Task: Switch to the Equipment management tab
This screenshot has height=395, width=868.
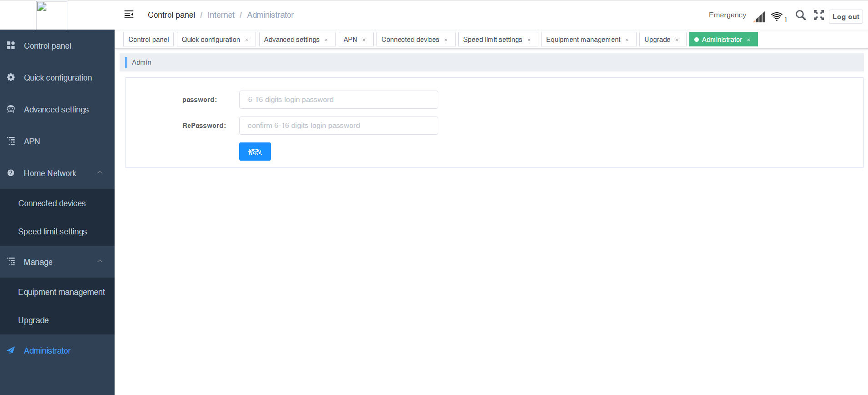Action: click(583, 40)
